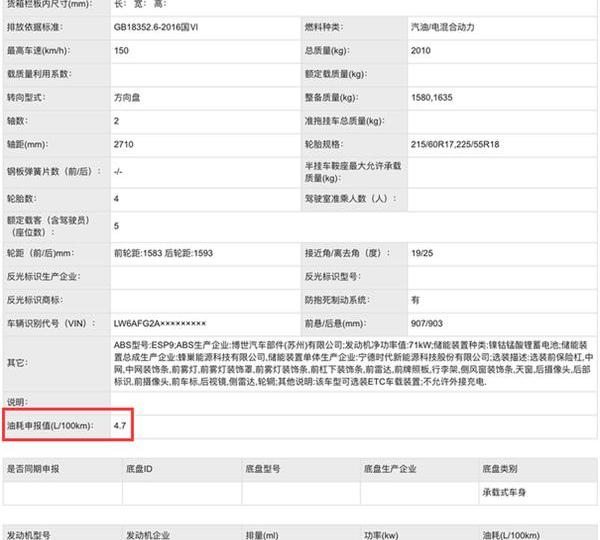Click the ABS value 有
This screenshot has height=540, width=600.
[416, 300]
